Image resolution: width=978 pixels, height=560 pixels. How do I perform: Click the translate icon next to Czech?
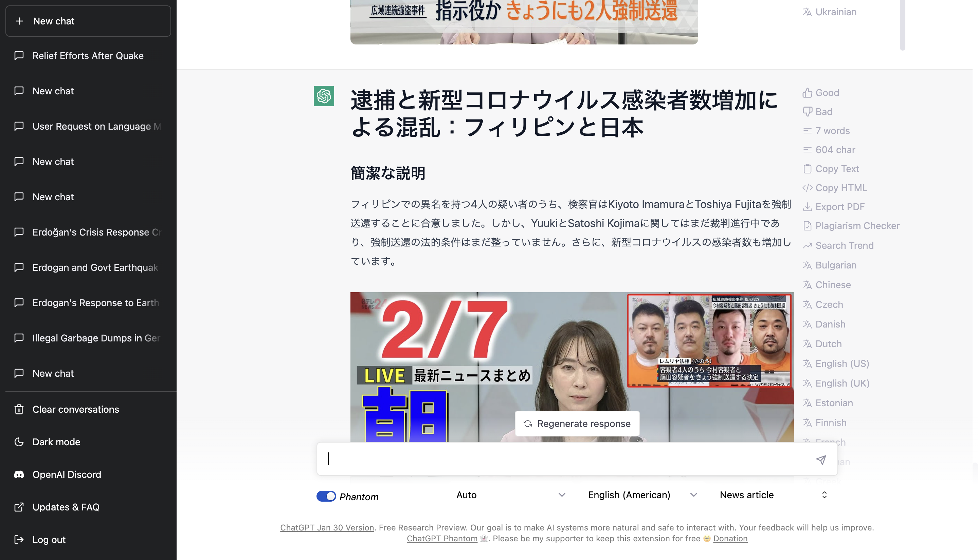pos(807,305)
